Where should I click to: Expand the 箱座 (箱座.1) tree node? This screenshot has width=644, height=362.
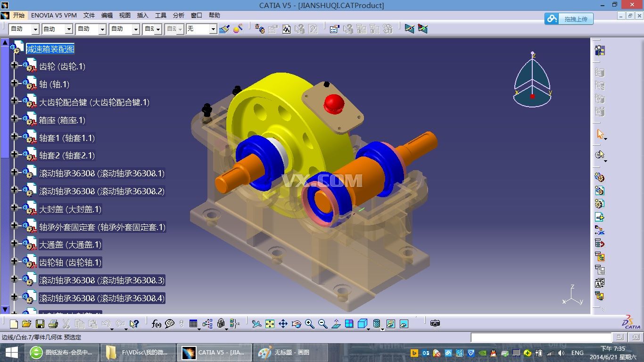(x=14, y=119)
